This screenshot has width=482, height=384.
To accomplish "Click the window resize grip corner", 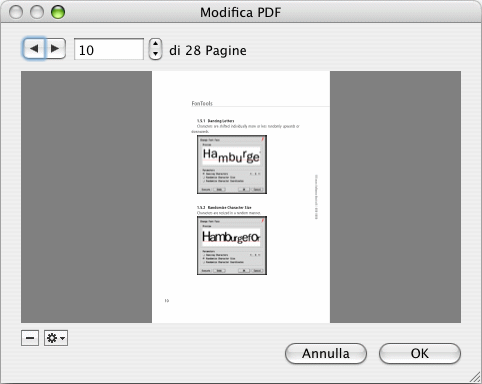I will (475, 377).
